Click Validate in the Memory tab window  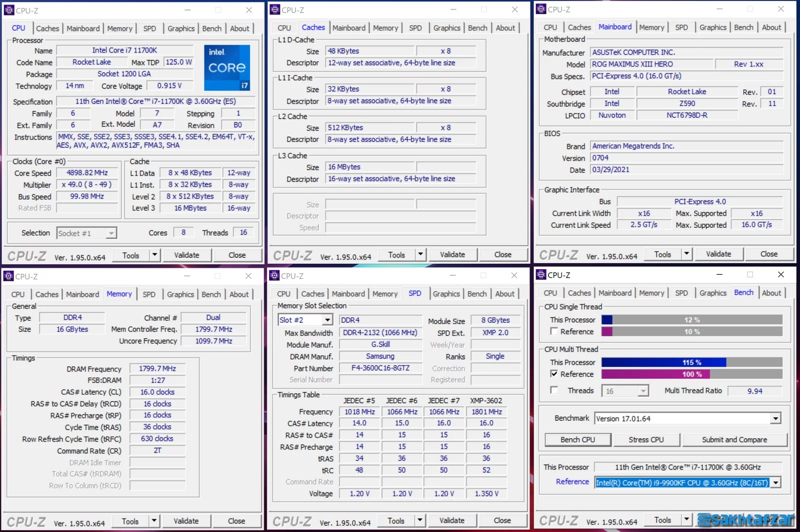[186, 521]
